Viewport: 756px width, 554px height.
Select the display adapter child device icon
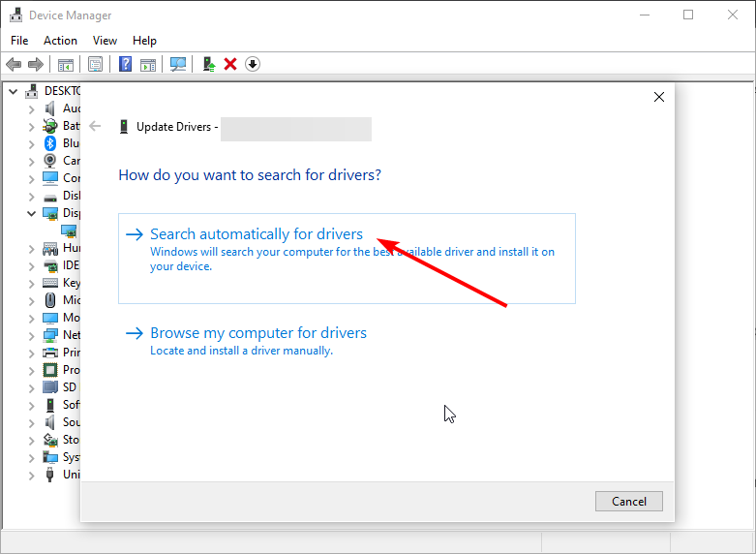click(69, 231)
